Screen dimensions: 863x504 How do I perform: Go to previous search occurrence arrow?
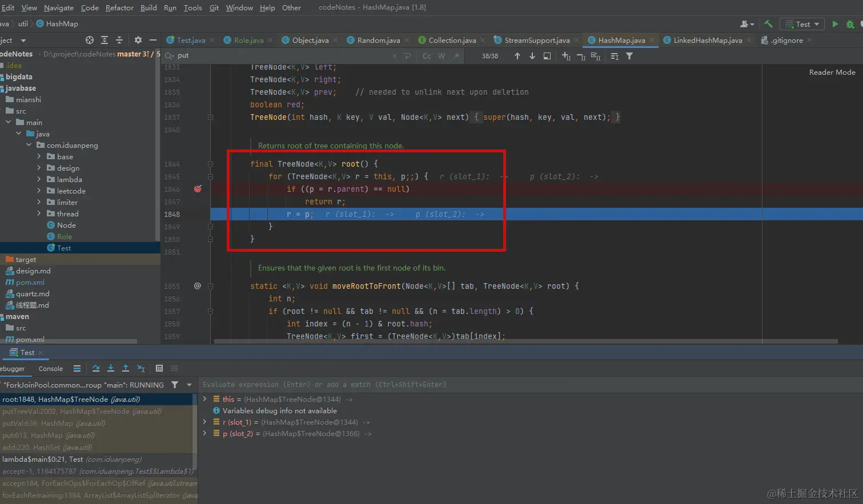point(517,56)
